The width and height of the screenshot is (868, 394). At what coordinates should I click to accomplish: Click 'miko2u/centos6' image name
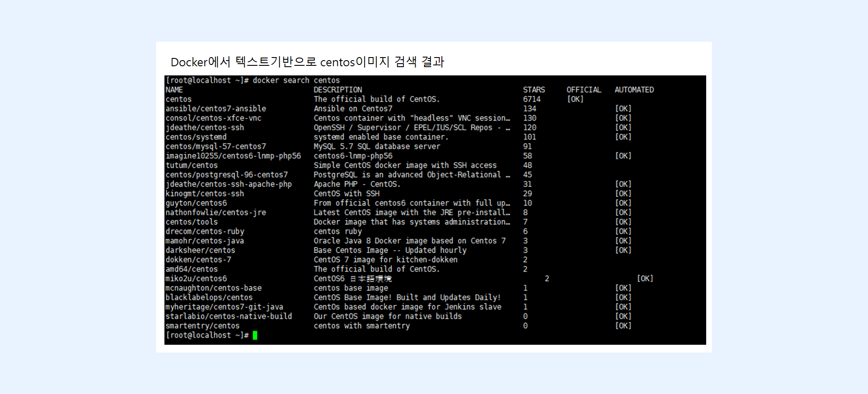point(196,279)
